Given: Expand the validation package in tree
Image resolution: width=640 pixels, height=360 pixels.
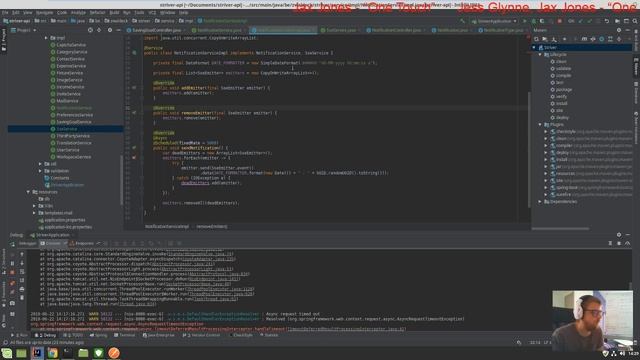Looking at the screenshot, I should coord(40,171).
